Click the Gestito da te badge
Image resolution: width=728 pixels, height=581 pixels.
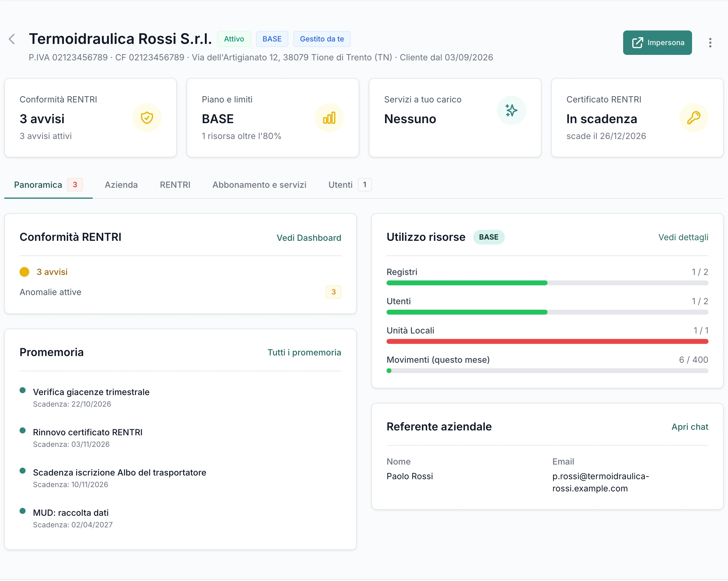tap(321, 39)
